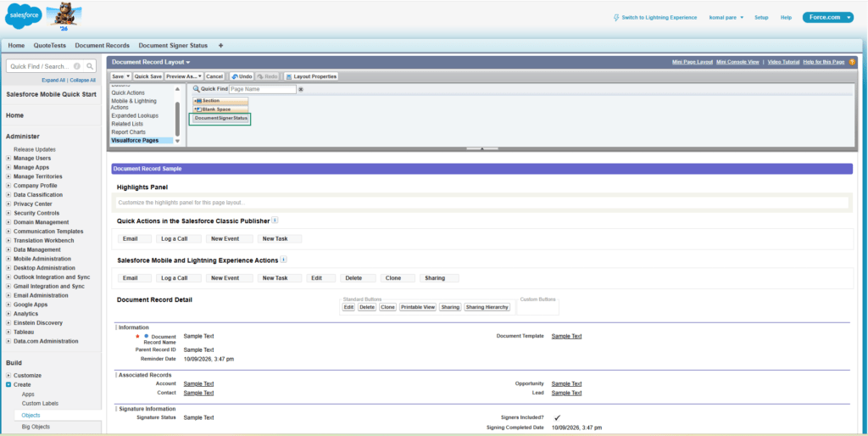Viewport: 868px width, 436px height.
Task: Select Expanded Lookups in palette categories
Action: 135,116
